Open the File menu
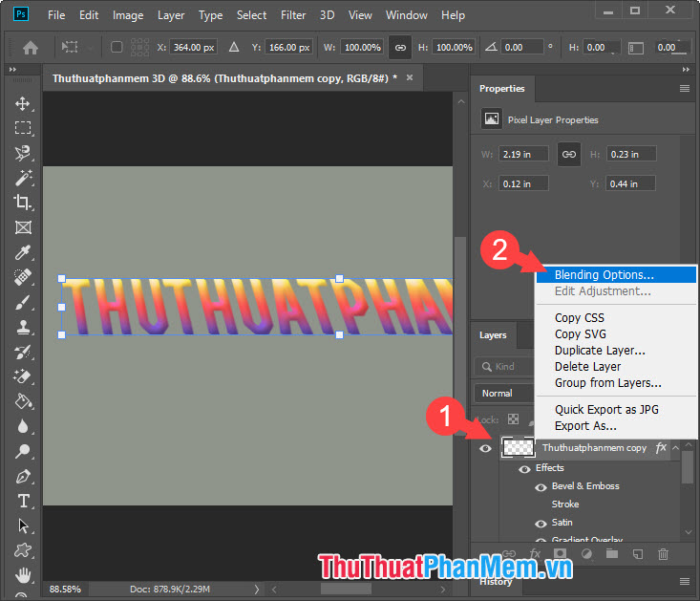 (56, 15)
